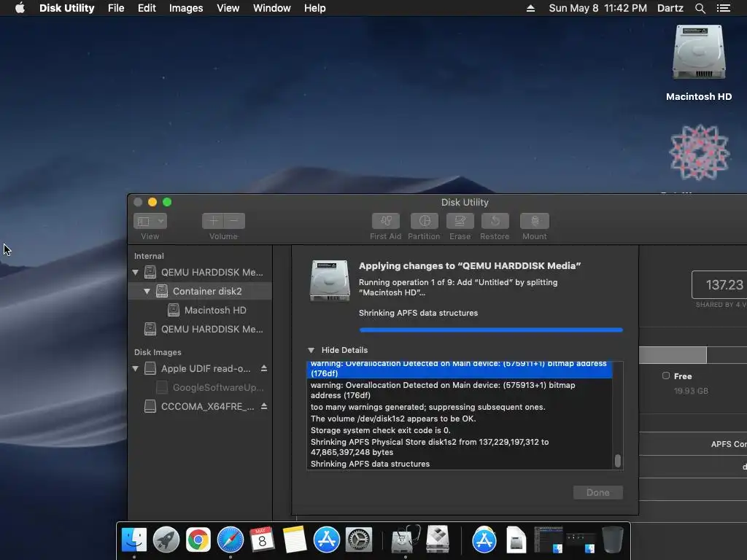
Task: Select Macintosh HD volume in sidebar
Action: click(200, 310)
